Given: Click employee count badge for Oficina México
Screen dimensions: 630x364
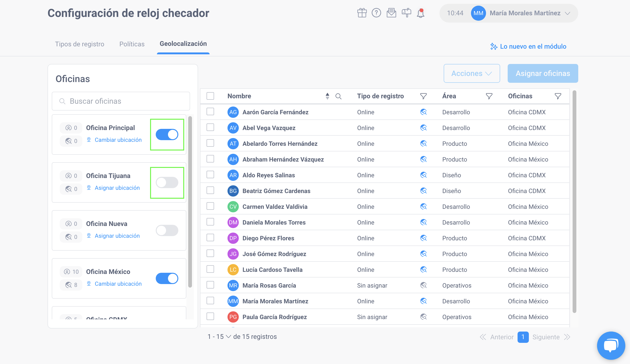Looking at the screenshot, I should click(71, 272).
